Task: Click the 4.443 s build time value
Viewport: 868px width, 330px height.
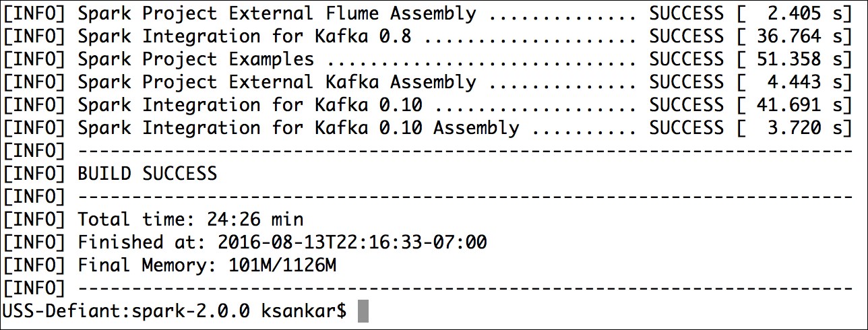Action: click(x=809, y=82)
